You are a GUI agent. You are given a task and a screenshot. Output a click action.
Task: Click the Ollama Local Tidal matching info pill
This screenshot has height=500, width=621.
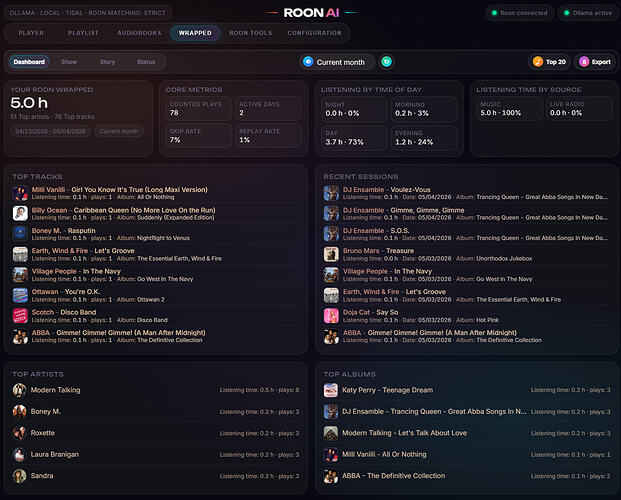point(88,13)
